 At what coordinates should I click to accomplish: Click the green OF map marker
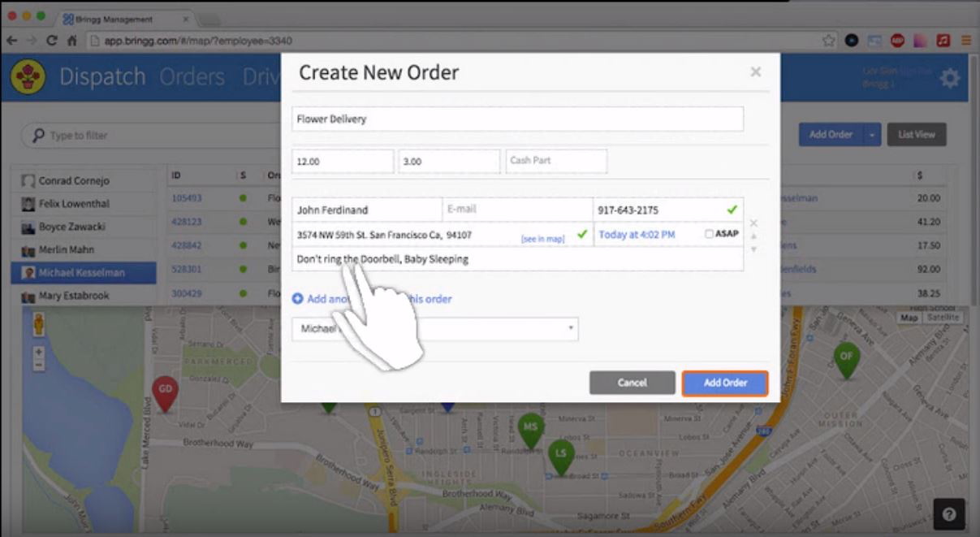tap(847, 360)
